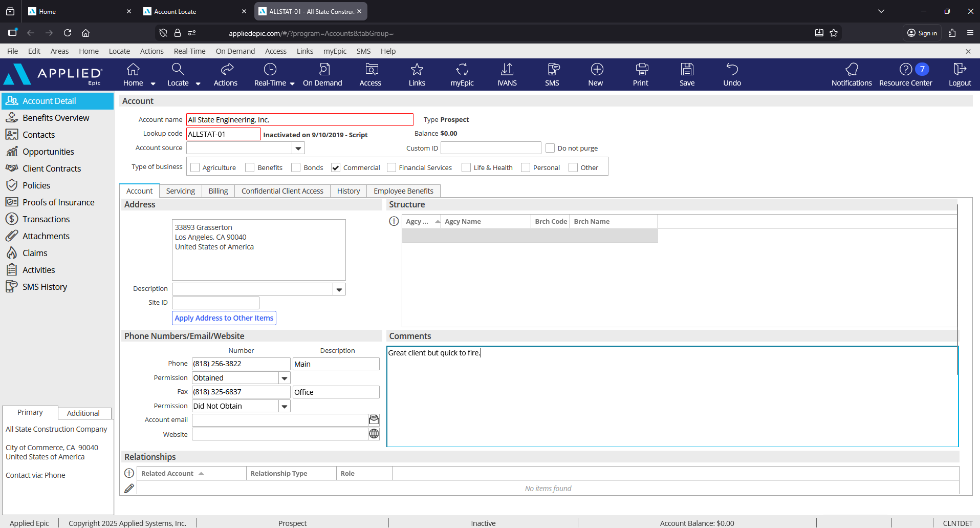Switch to the Additional tab in lower-left panel
The width and height of the screenshot is (980, 528).
tap(83, 413)
